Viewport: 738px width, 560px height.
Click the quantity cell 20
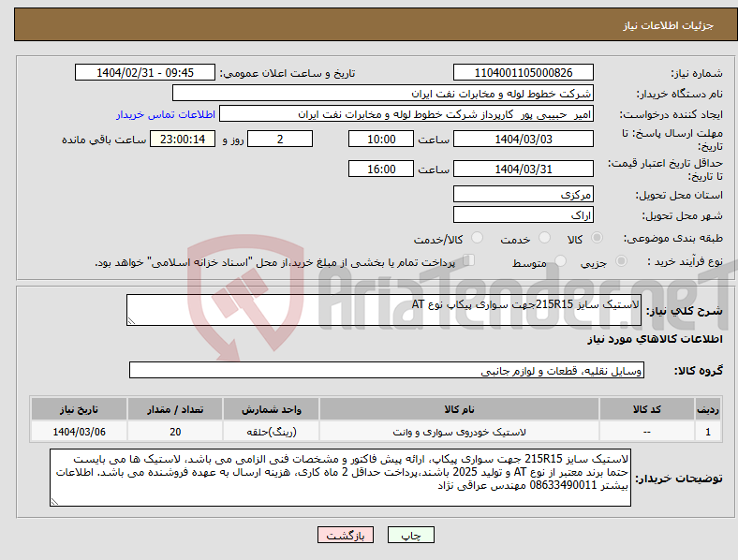click(x=175, y=432)
